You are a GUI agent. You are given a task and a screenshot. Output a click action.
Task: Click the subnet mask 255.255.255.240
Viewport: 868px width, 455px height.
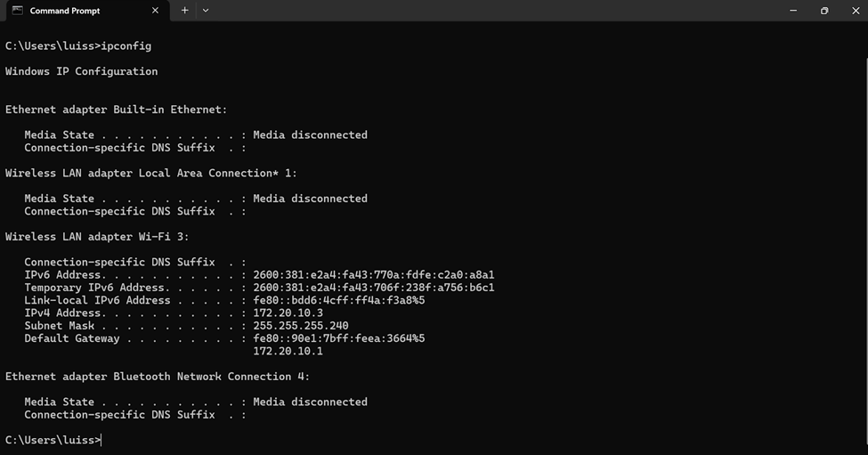pos(301,326)
